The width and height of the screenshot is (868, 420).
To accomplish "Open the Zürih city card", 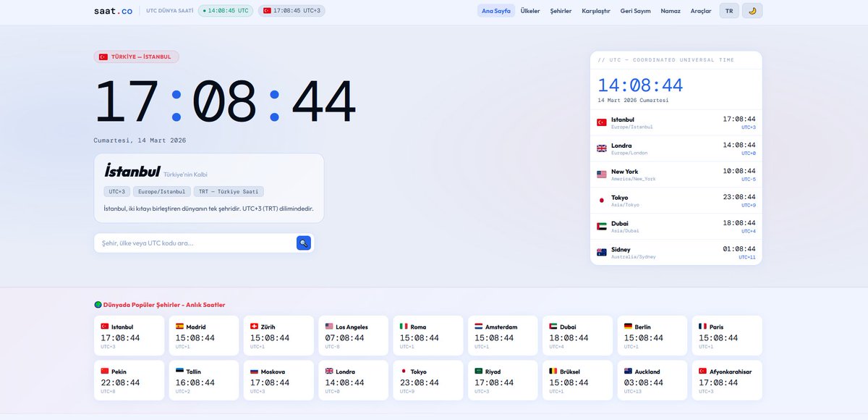I will (x=278, y=336).
